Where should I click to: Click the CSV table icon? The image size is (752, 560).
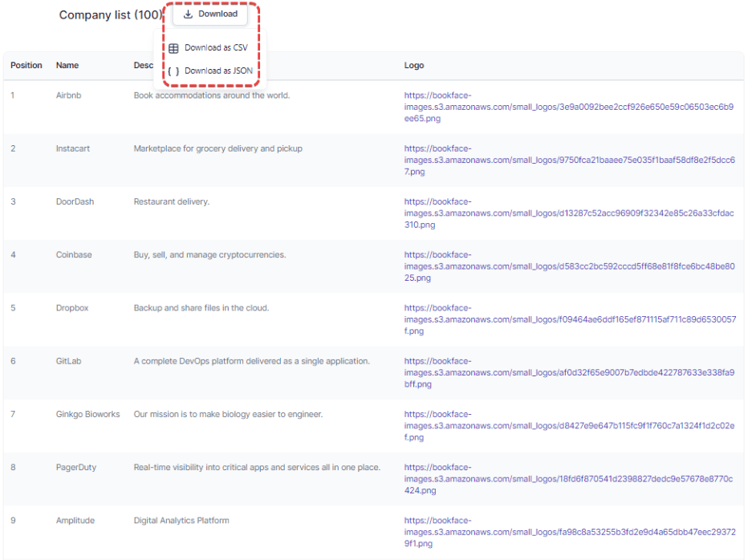[173, 48]
